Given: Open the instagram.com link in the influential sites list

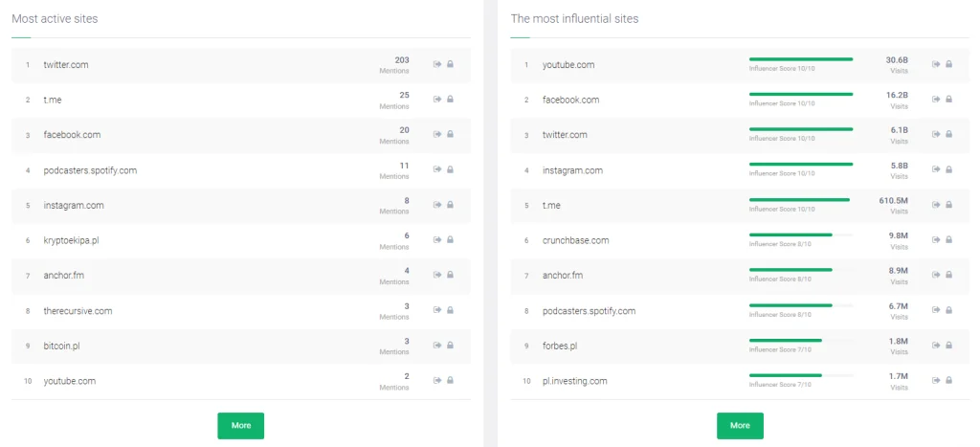Looking at the screenshot, I should (572, 170).
